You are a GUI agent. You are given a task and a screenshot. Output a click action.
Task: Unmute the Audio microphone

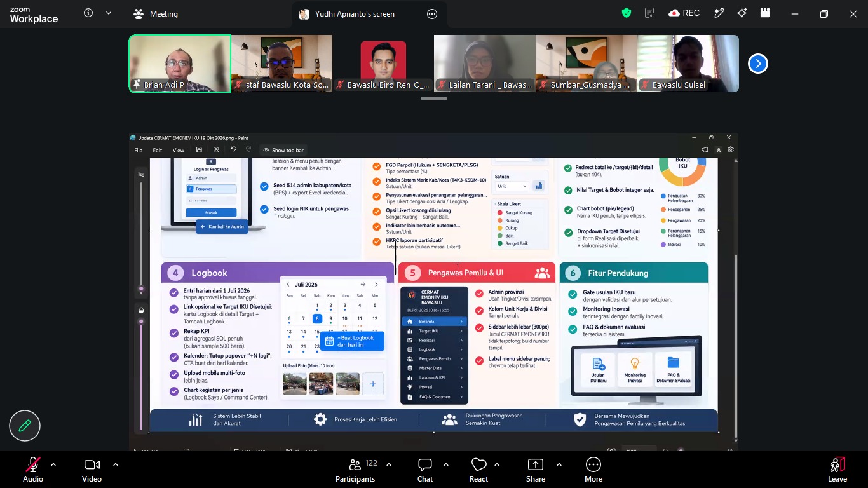[33, 470]
